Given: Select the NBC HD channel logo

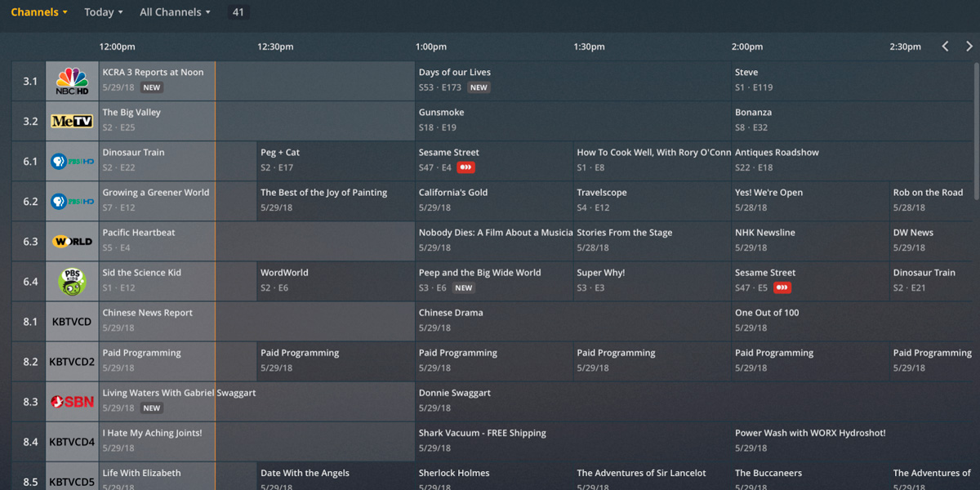Looking at the screenshot, I should (x=72, y=81).
